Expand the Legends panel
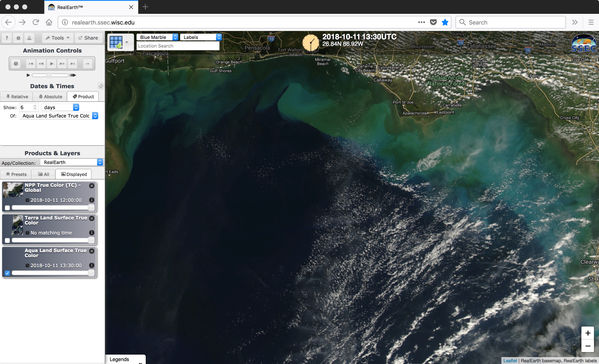The image size is (599, 364). [125, 359]
